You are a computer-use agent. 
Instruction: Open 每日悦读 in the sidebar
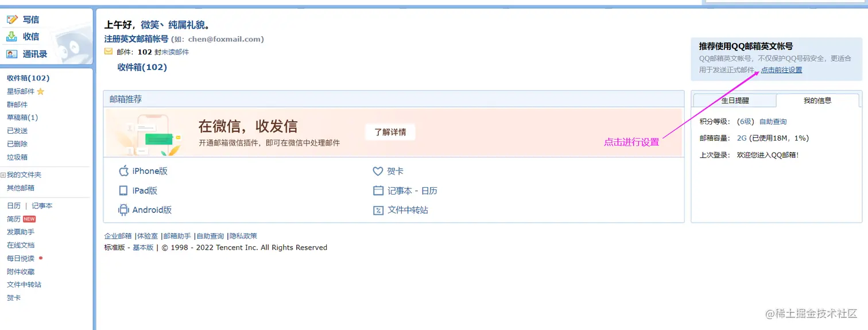click(x=21, y=259)
